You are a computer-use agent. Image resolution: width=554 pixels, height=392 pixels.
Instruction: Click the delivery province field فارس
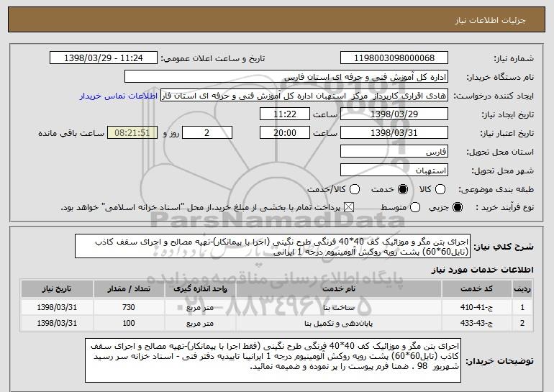(394, 152)
